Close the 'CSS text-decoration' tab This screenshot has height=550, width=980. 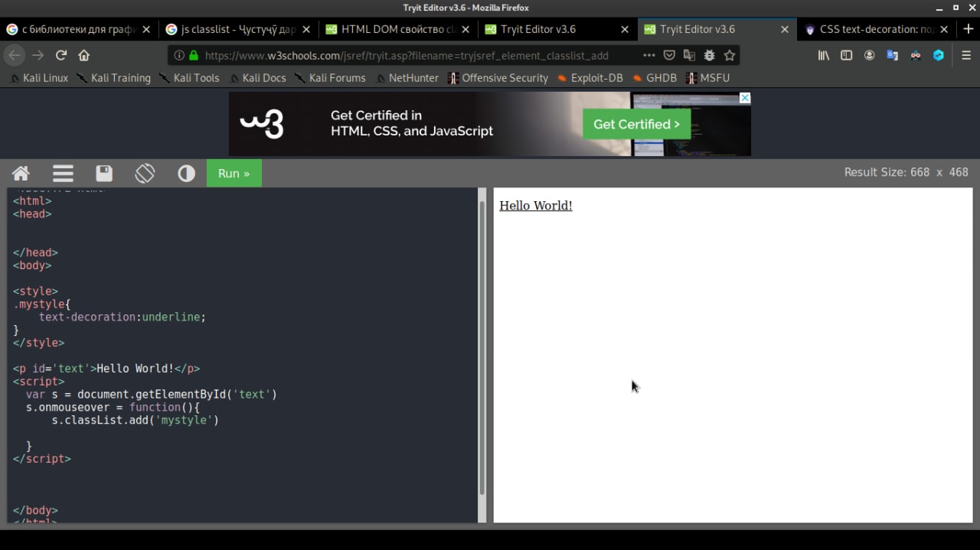tap(944, 29)
